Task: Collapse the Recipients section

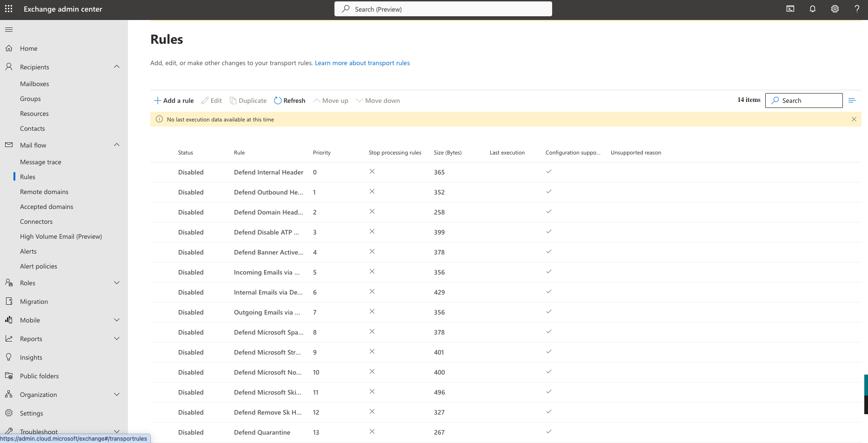Action: click(x=117, y=67)
